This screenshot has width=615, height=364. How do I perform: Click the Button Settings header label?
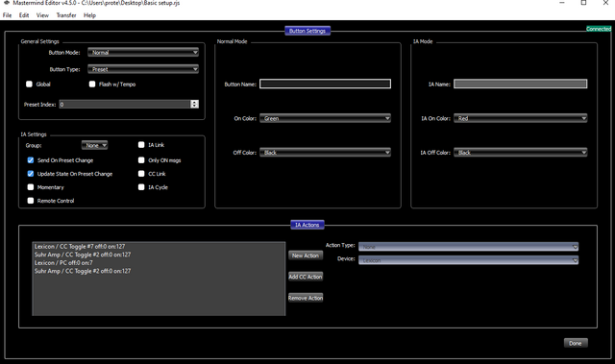tap(307, 31)
